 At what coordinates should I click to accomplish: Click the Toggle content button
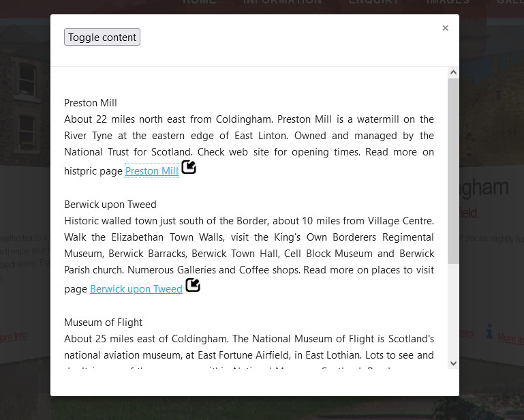coord(102,37)
